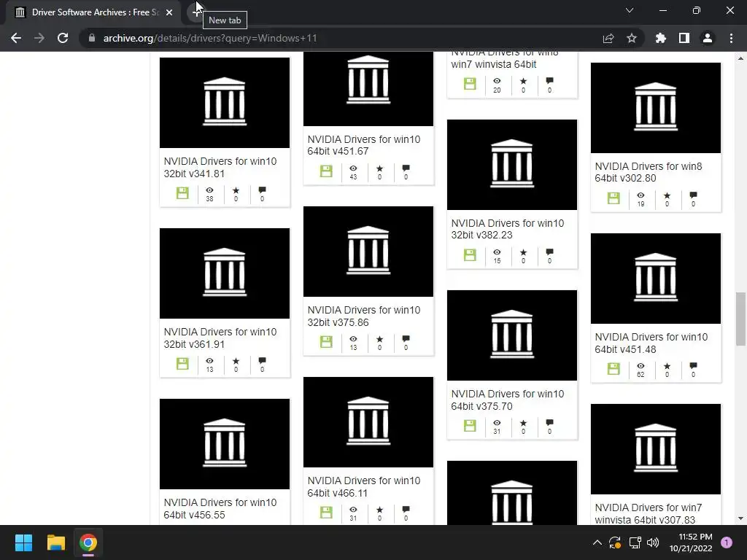Click reviews comment icon on v382.23 item
Screen dimensions: 747x560
click(549, 252)
